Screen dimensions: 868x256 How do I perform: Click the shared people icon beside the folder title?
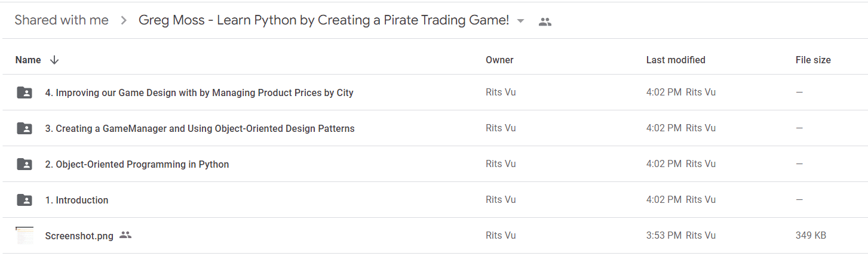[545, 22]
